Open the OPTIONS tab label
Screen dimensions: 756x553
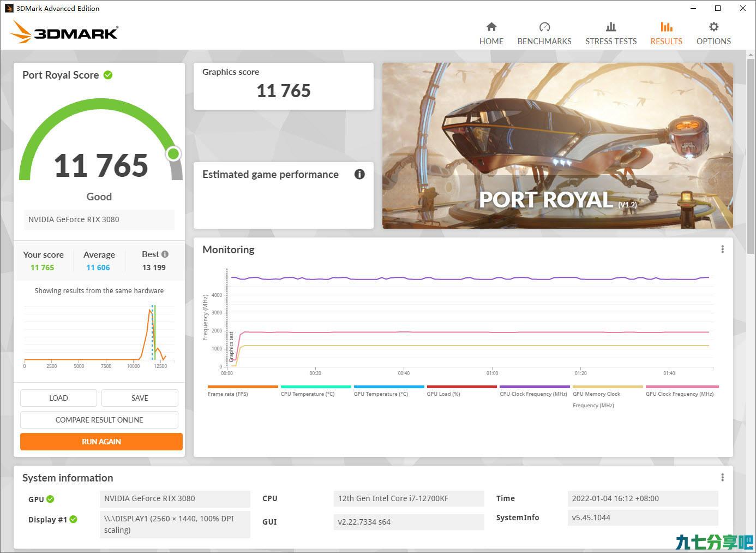point(713,41)
